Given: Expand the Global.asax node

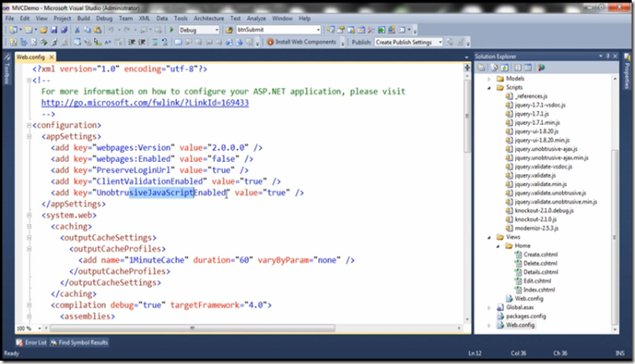Looking at the screenshot, I should coord(489,308).
